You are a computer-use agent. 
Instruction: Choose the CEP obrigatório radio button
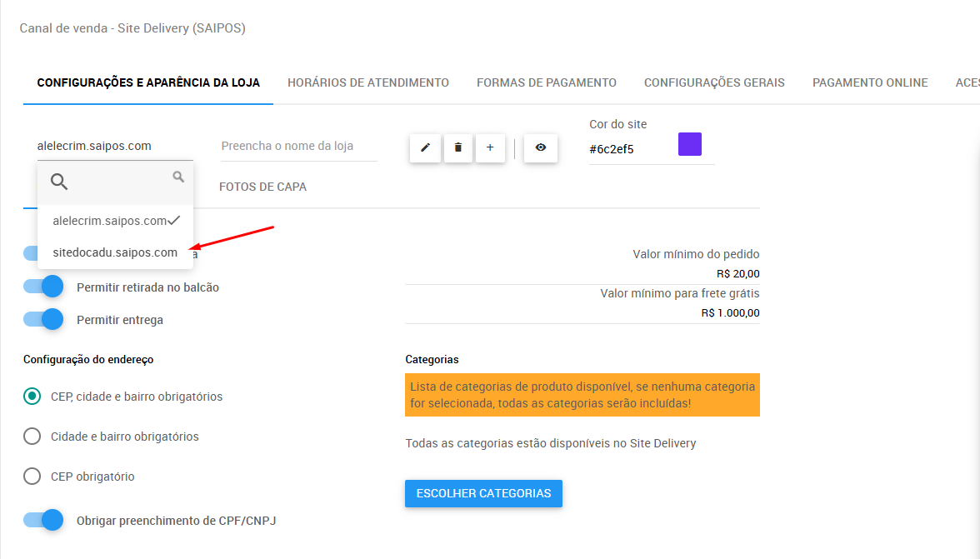[32, 477]
